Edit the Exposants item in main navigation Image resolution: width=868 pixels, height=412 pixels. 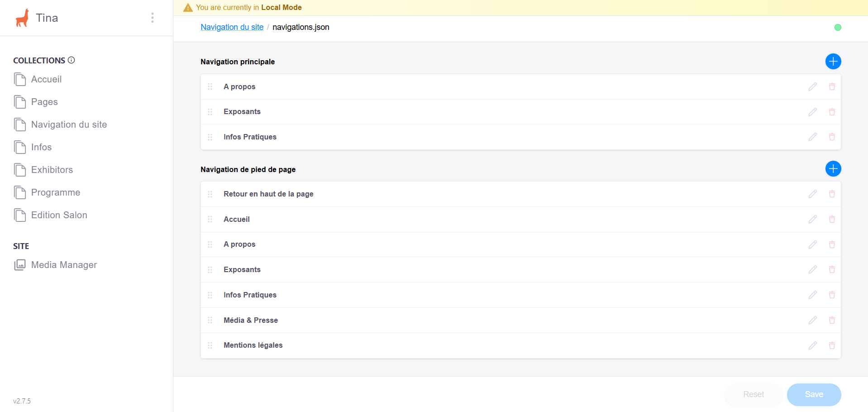(812, 112)
